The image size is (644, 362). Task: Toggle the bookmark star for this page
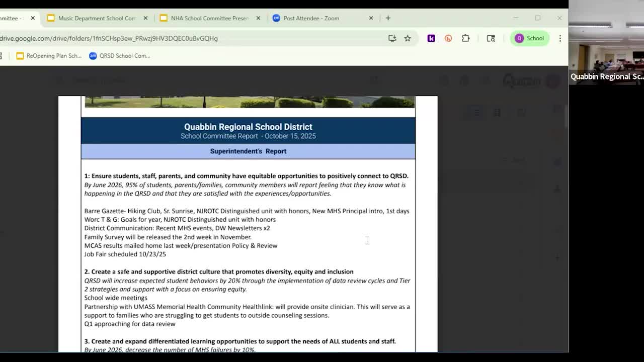coord(408,38)
